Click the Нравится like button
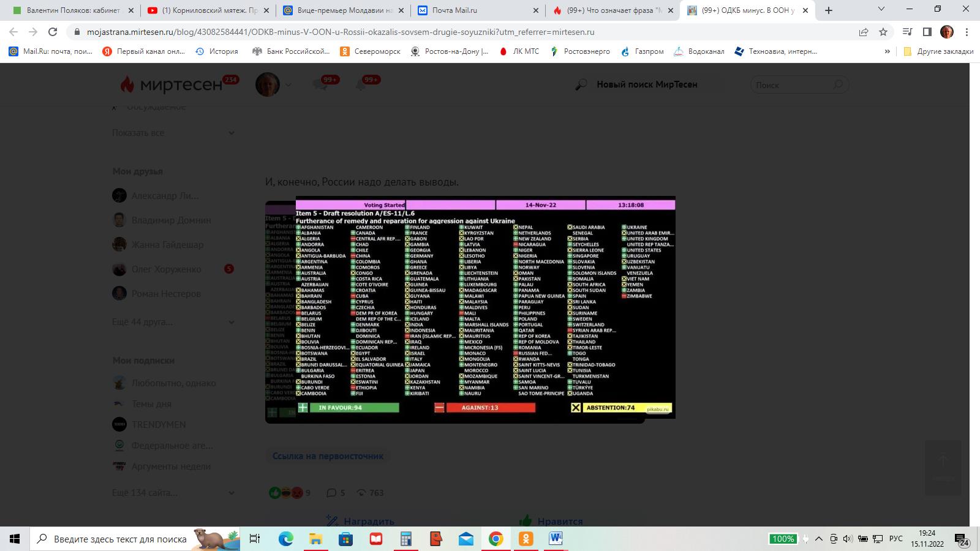Image resolution: width=980 pixels, height=551 pixels. [x=551, y=521]
